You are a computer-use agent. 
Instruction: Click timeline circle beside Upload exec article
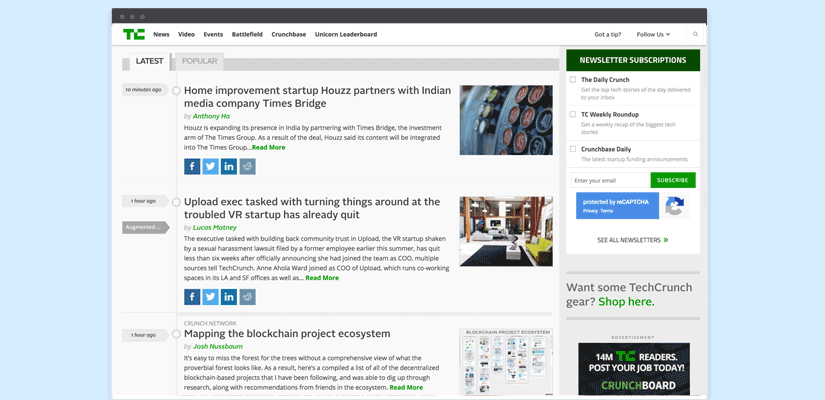pos(176,202)
